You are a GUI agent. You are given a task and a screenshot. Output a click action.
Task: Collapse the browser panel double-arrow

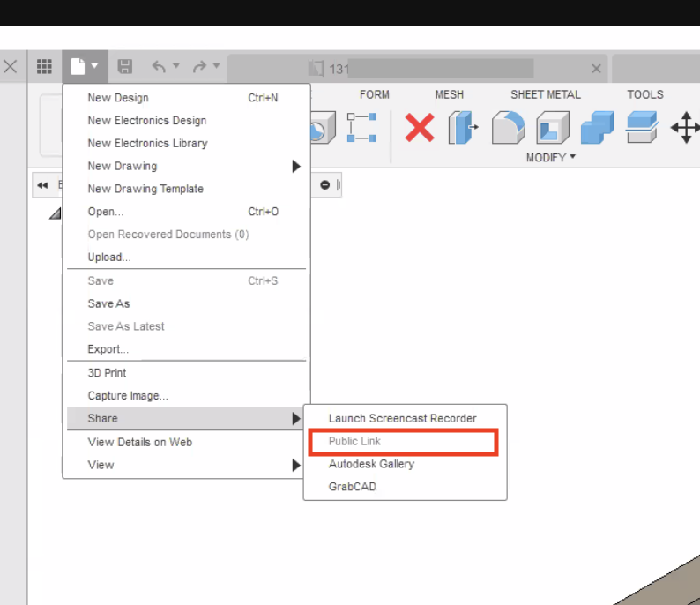[x=42, y=185]
